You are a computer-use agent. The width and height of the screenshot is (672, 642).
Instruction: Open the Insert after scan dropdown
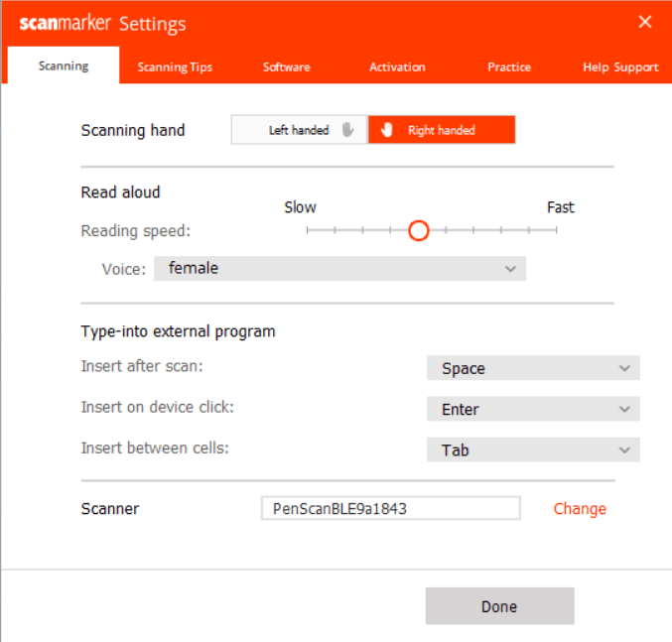(533, 368)
